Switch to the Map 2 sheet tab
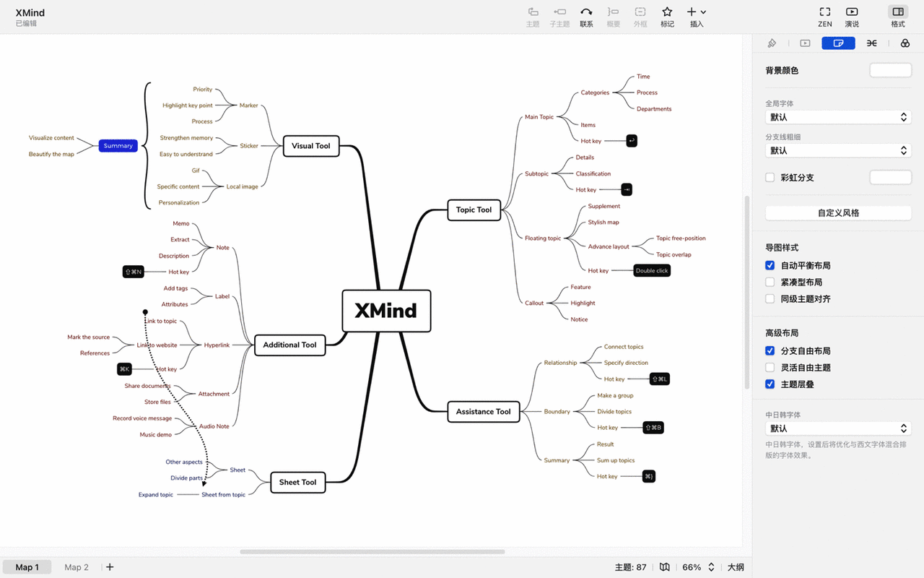This screenshot has width=924, height=578. (x=77, y=567)
